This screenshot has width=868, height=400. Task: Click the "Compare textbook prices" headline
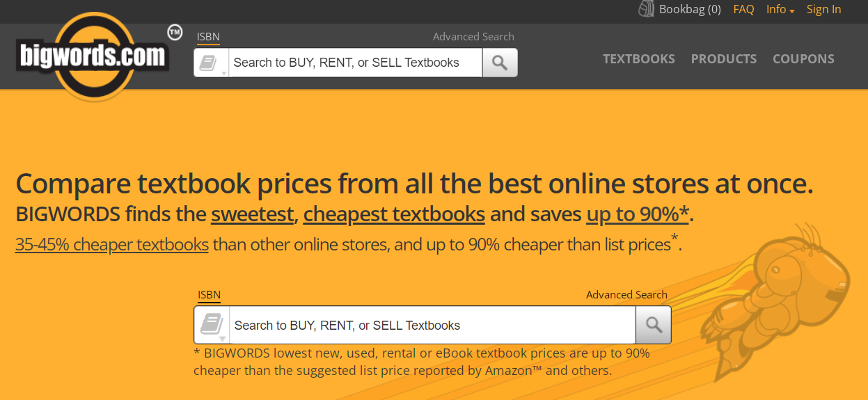[x=414, y=184]
